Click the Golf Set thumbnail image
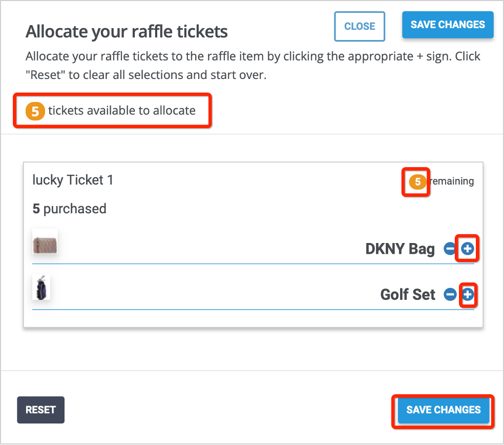Image resolution: width=504 pixels, height=445 pixels. 41,287
